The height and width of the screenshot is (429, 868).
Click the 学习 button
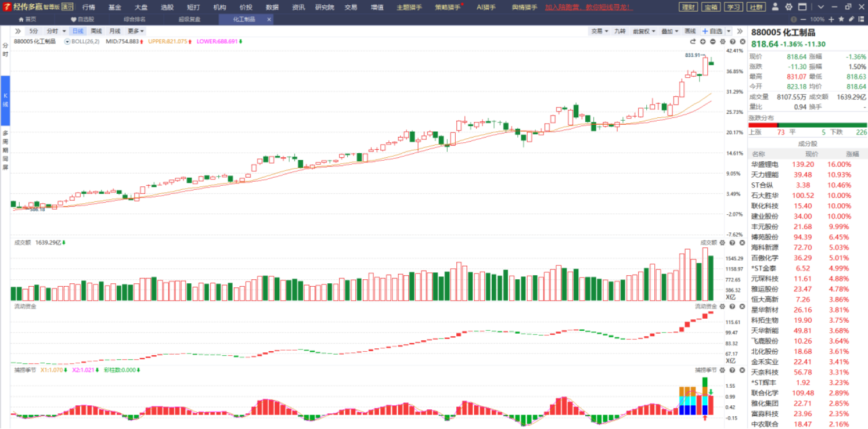tap(733, 7)
